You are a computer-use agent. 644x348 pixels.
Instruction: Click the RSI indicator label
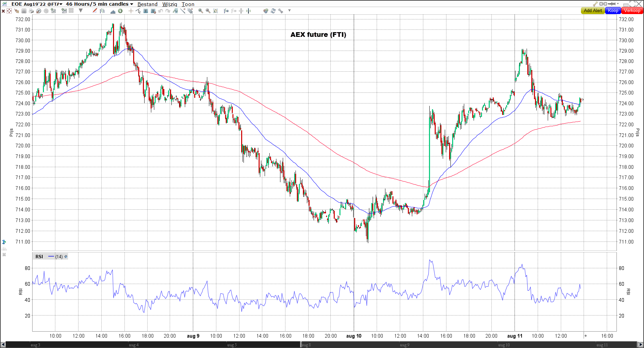(39, 257)
